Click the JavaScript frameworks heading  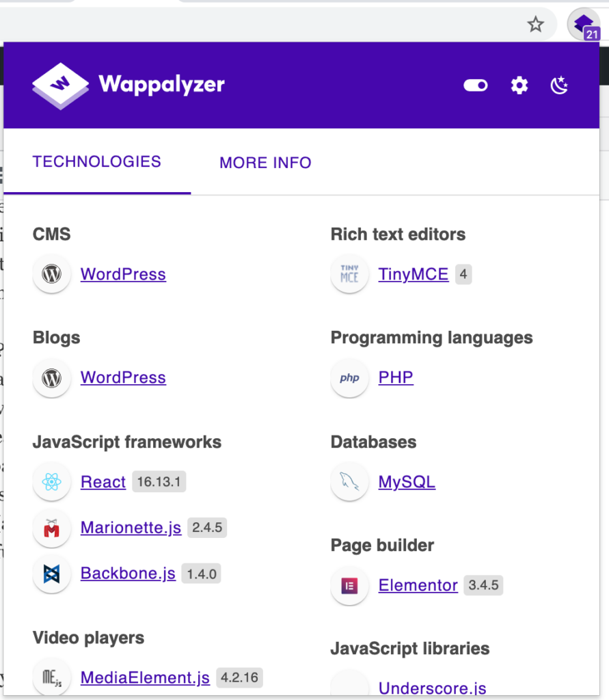click(127, 442)
